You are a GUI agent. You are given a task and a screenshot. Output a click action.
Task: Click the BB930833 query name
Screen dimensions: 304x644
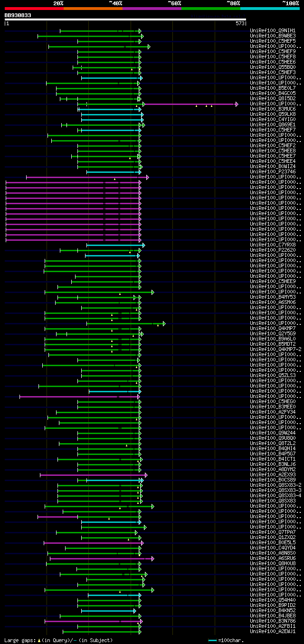point(18,15)
